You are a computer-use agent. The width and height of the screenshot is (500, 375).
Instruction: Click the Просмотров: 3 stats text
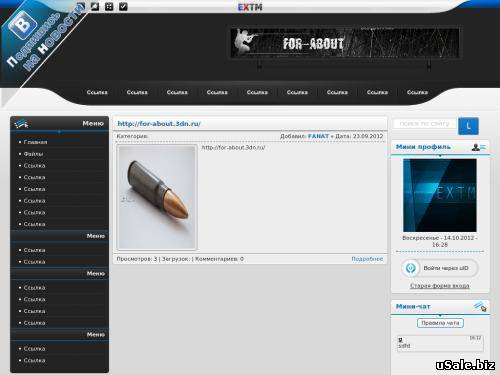(137, 259)
